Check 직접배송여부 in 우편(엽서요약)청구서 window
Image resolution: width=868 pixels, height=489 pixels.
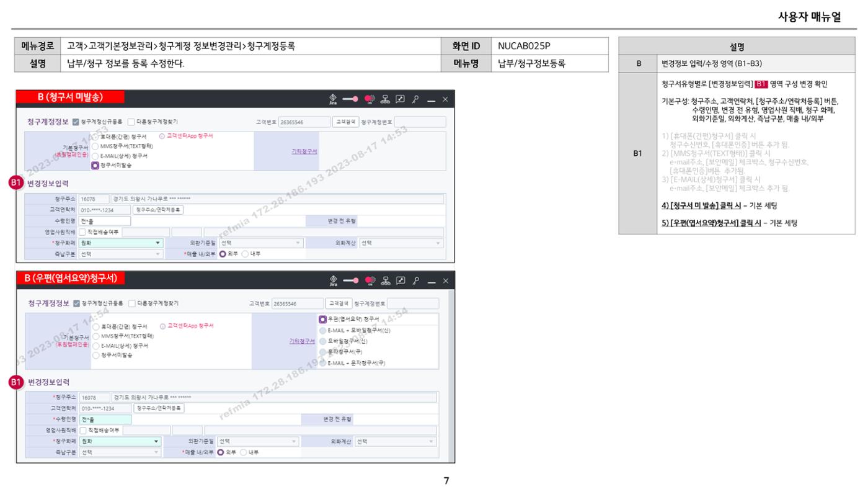pyautogui.click(x=83, y=429)
